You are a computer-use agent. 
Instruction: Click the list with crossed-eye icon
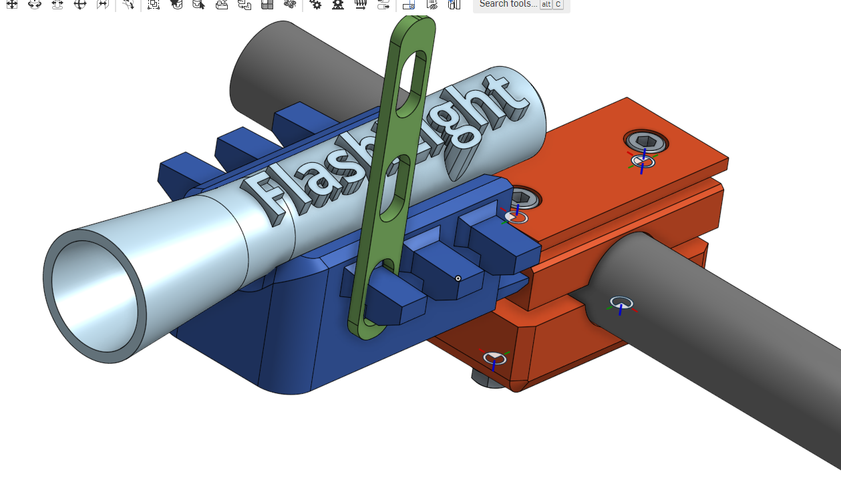(432, 4)
